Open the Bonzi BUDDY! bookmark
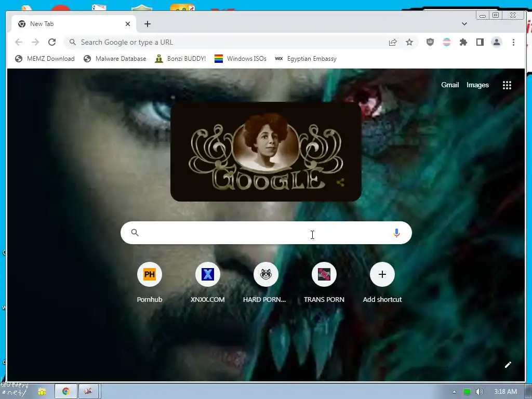The height and width of the screenshot is (399, 532). (180, 59)
